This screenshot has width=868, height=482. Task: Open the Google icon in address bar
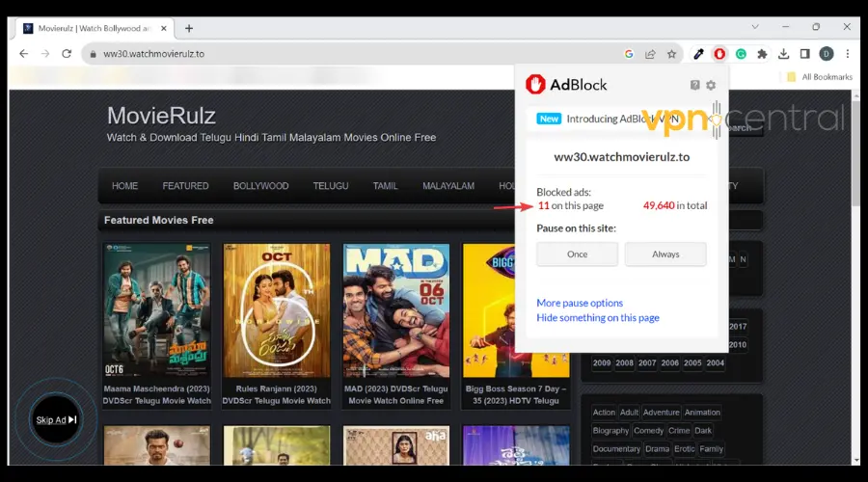click(x=629, y=54)
